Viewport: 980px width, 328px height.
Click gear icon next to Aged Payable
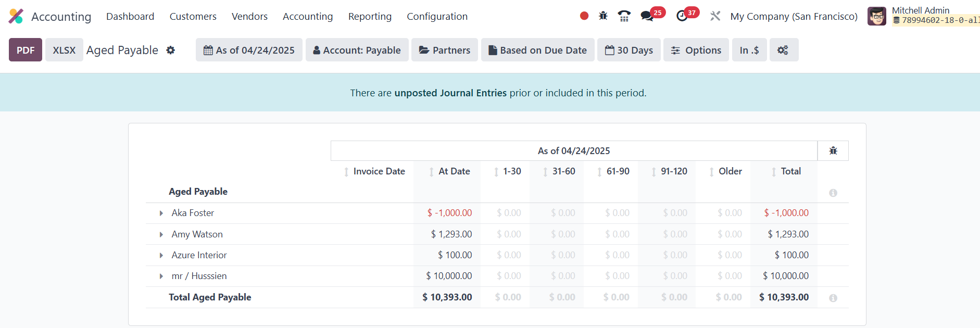tap(170, 51)
